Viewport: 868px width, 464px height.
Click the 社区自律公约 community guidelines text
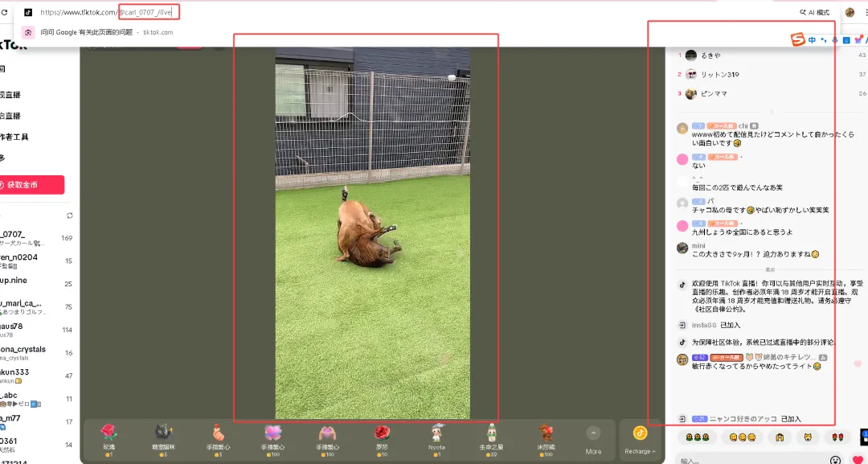719,310
